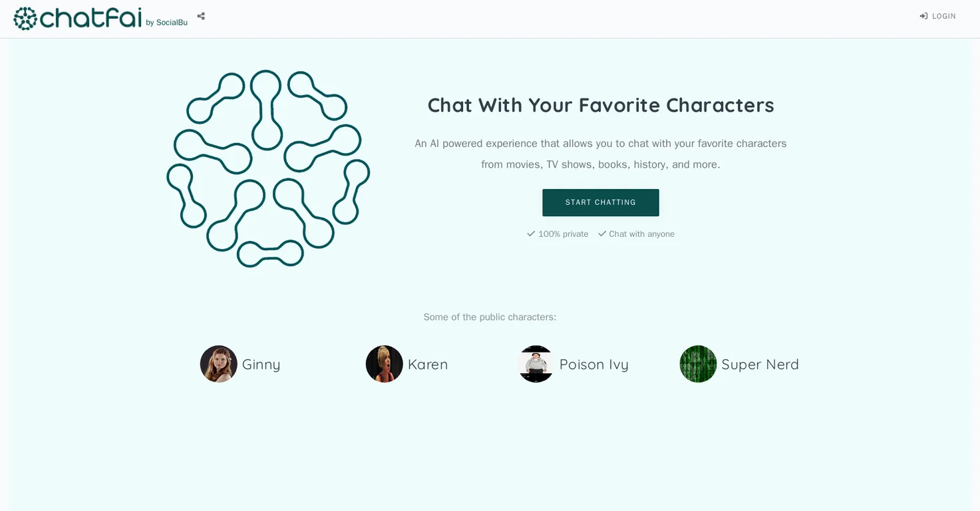Click the checkmark beside Chat with anyone
Image resolution: width=980 pixels, height=511 pixels.
[x=602, y=234]
